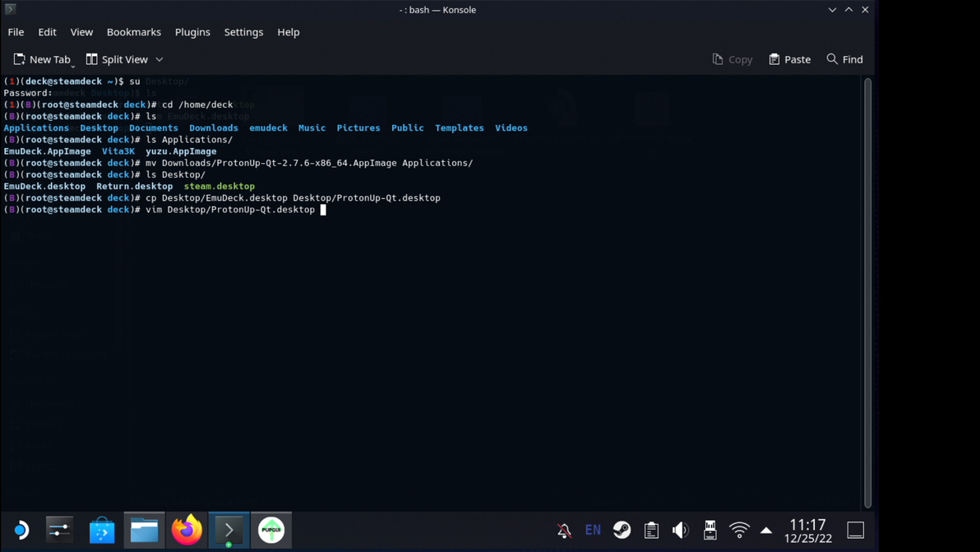Screen dimensions: 980x552
Task: Click the Steam tray icon
Action: click(x=622, y=530)
